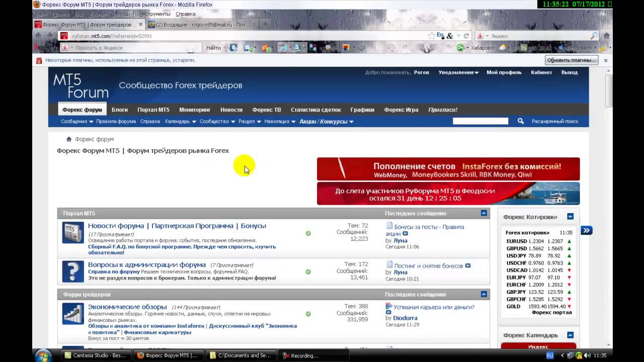Open the Навигация dropdown menu

(280, 121)
